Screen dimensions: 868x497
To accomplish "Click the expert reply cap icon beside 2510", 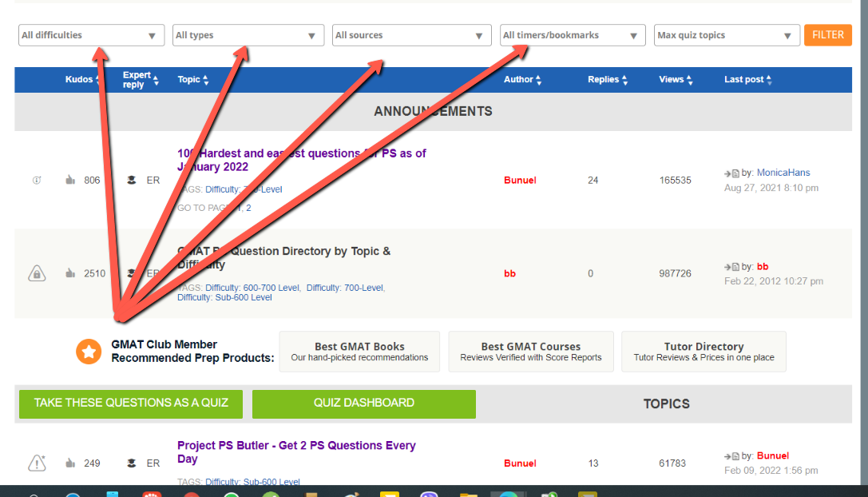I will click(131, 273).
